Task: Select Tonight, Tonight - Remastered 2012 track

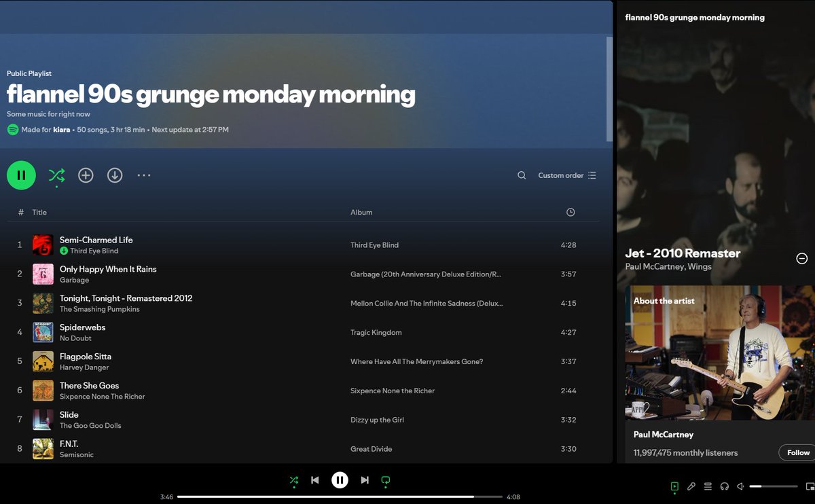Action: click(126, 298)
